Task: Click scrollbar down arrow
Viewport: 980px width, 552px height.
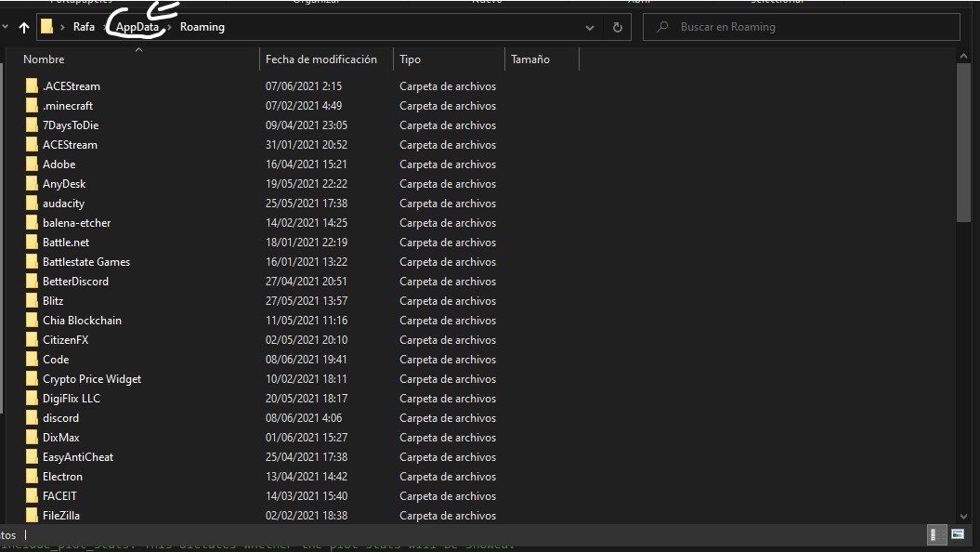Action: click(963, 517)
